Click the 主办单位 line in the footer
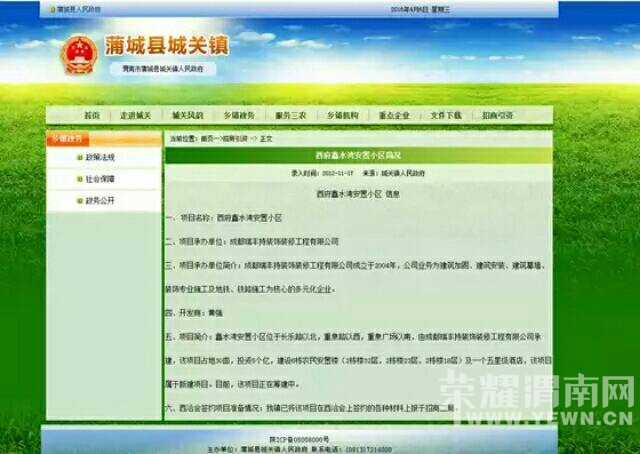The width and height of the screenshot is (640, 454). pos(257,449)
